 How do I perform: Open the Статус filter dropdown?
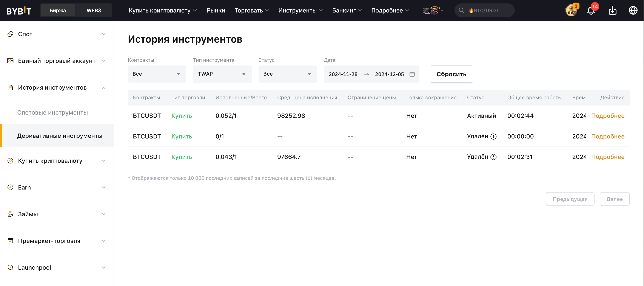[287, 74]
